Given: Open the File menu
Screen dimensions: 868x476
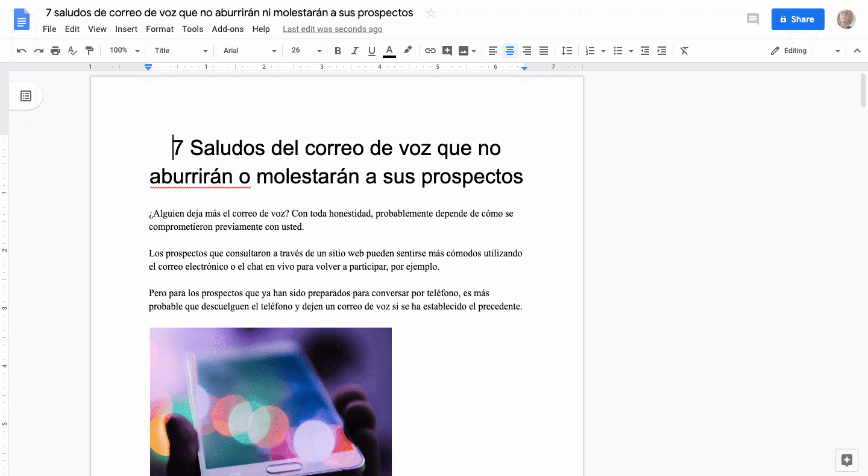Looking at the screenshot, I should coord(49,29).
